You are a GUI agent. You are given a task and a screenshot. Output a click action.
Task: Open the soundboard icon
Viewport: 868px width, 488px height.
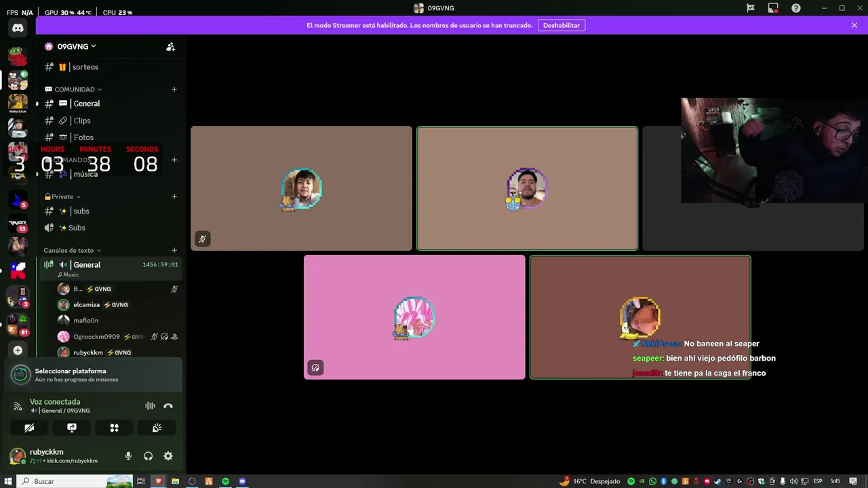tap(157, 428)
